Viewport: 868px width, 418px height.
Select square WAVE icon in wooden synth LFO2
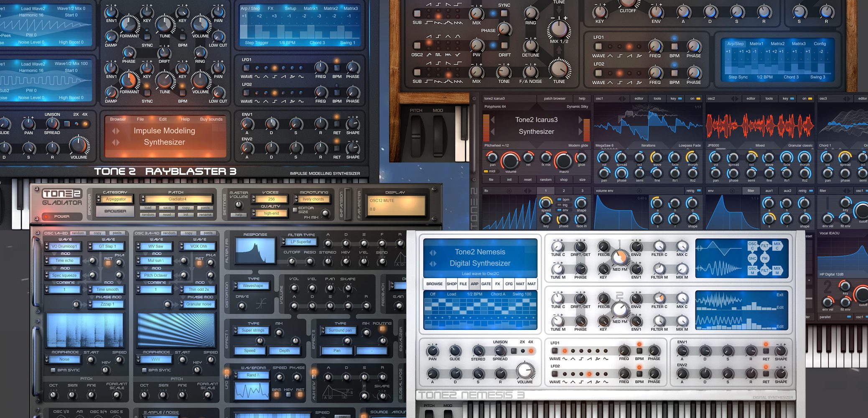[620, 82]
